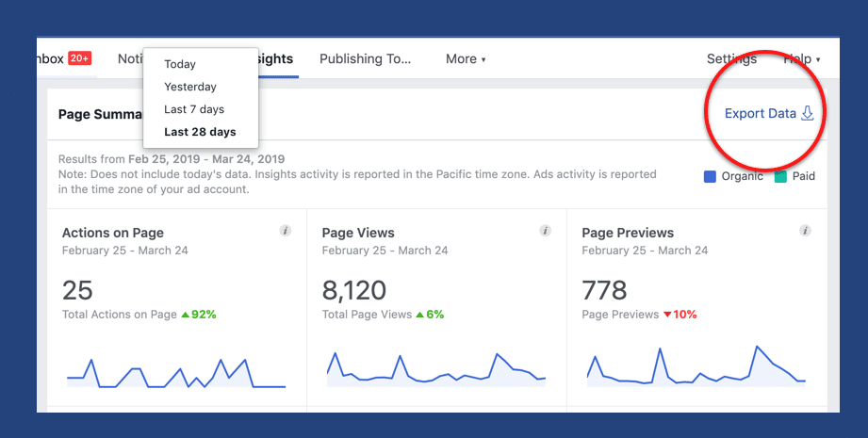Image resolution: width=868 pixels, height=438 pixels.
Task: Go to page Settings
Action: click(x=731, y=58)
